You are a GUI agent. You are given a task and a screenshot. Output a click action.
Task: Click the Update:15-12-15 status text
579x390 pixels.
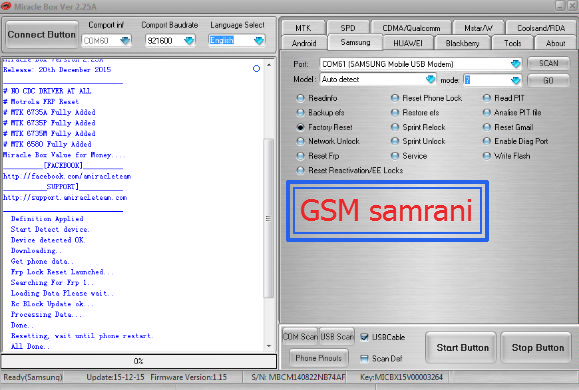click(115, 377)
